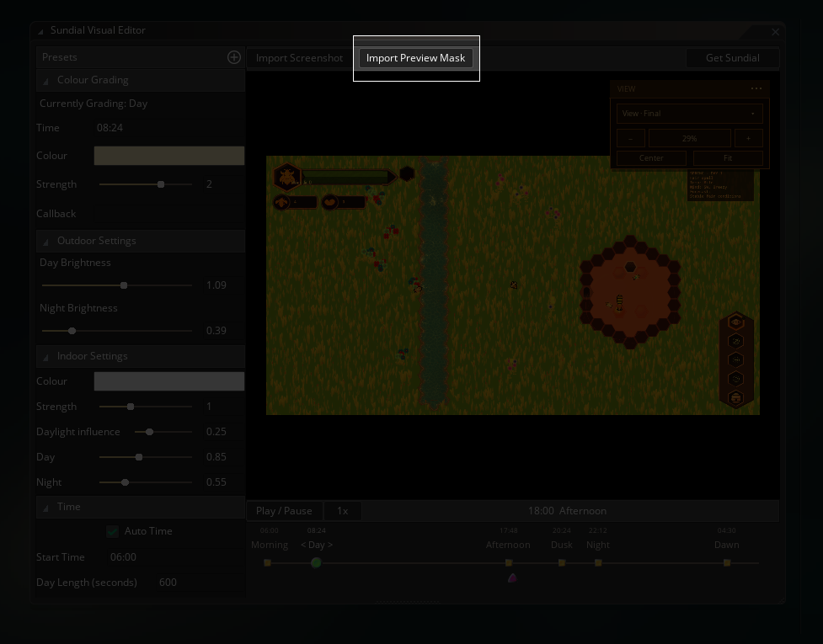Zoom out with the minus button
The height and width of the screenshot is (644, 823).
click(x=630, y=138)
